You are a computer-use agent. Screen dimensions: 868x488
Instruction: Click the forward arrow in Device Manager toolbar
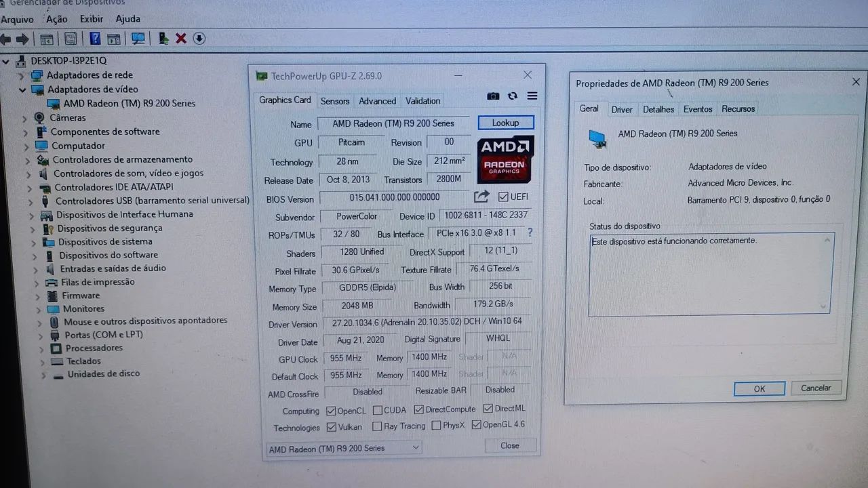(22, 39)
